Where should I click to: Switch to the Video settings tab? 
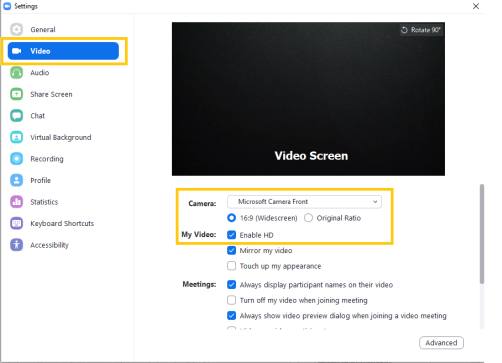tap(63, 51)
